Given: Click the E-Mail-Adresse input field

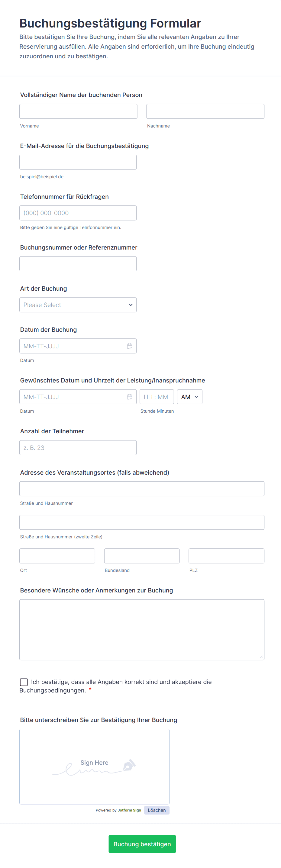Looking at the screenshot, I should (x=78, y=162).
